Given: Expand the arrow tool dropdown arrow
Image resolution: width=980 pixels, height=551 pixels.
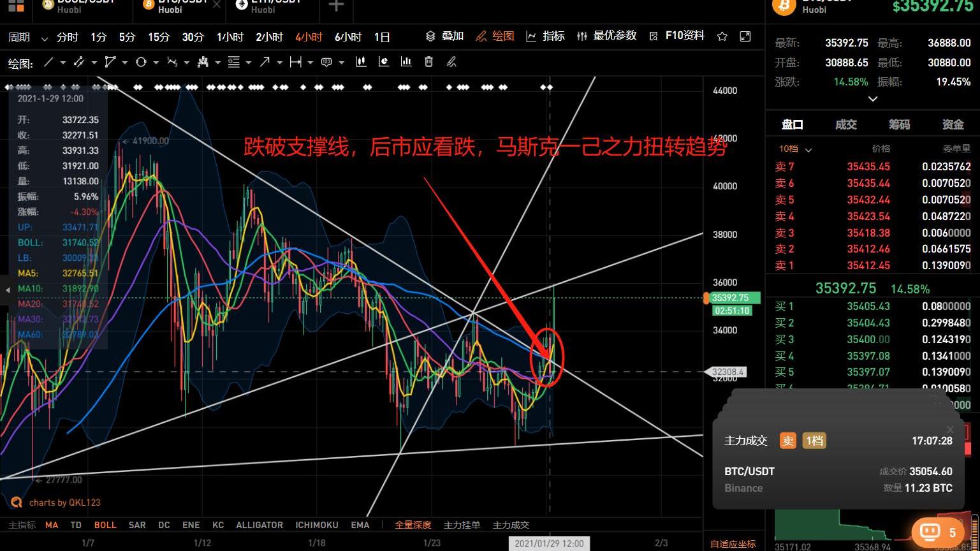Looking at the screenshot, I should click(279, 62).
